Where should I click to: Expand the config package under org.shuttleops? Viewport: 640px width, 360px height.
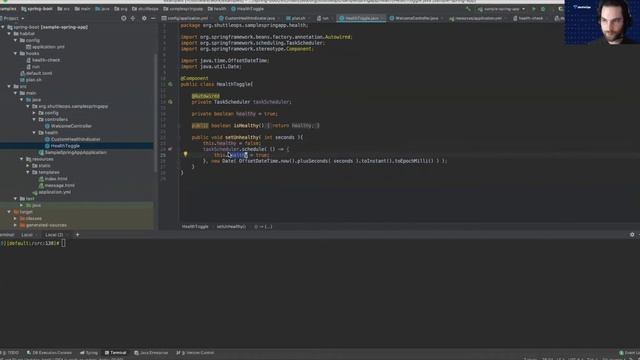(34, 113)
